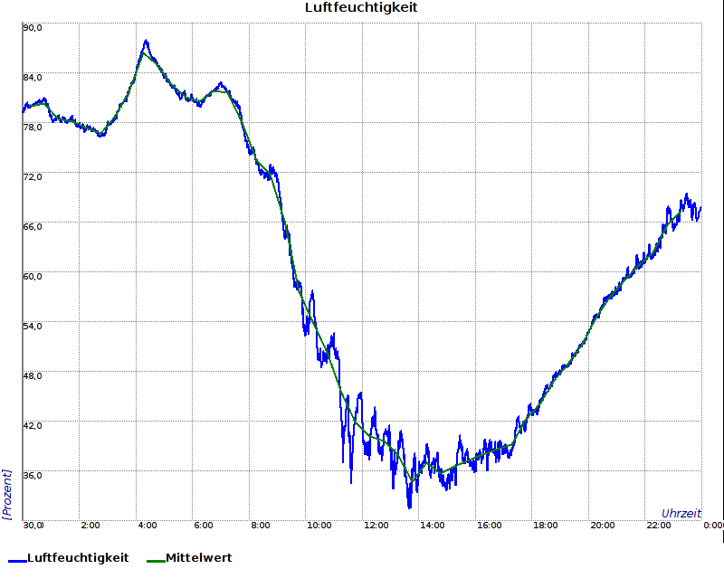Click the 8:00 x-axis tick label
The width and height of the screenshot is (724, 588).
pyautogui.click(x=261, y=526)
